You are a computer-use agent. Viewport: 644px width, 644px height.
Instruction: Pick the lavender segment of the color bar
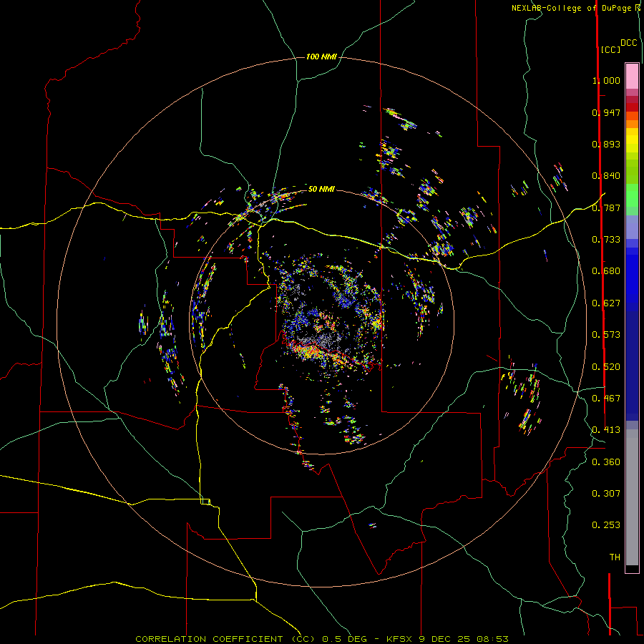point(632,227)
